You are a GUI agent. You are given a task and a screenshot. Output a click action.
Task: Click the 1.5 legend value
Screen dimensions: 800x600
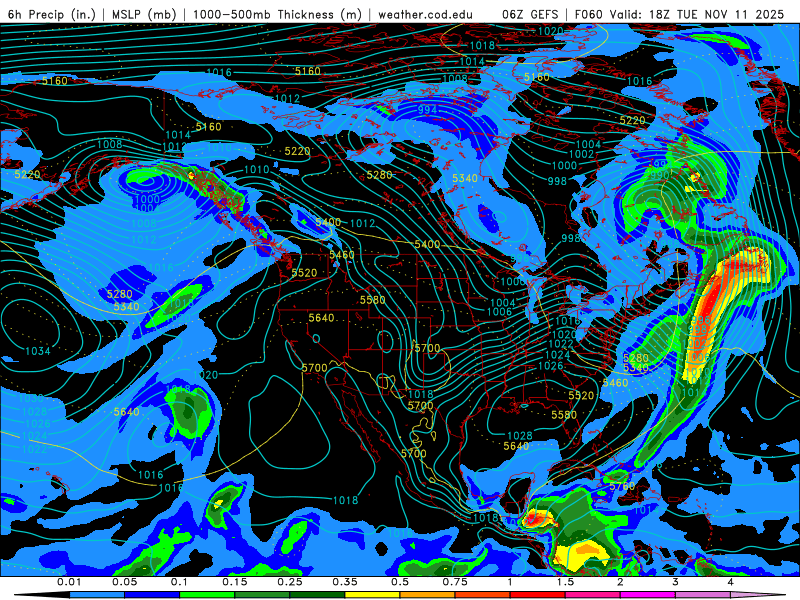pyautogui.click(x=565, y=582)
